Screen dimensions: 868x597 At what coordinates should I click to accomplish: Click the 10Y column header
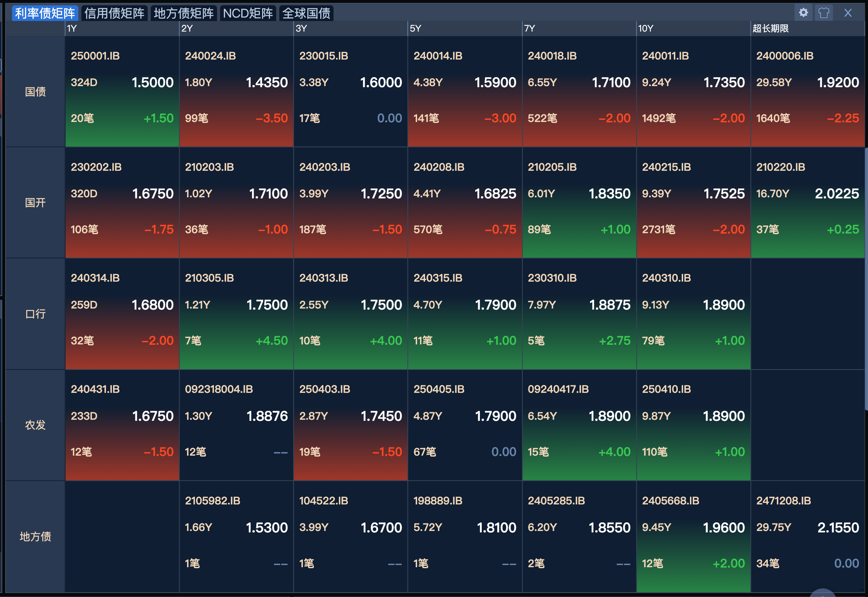tap(646, 28)
